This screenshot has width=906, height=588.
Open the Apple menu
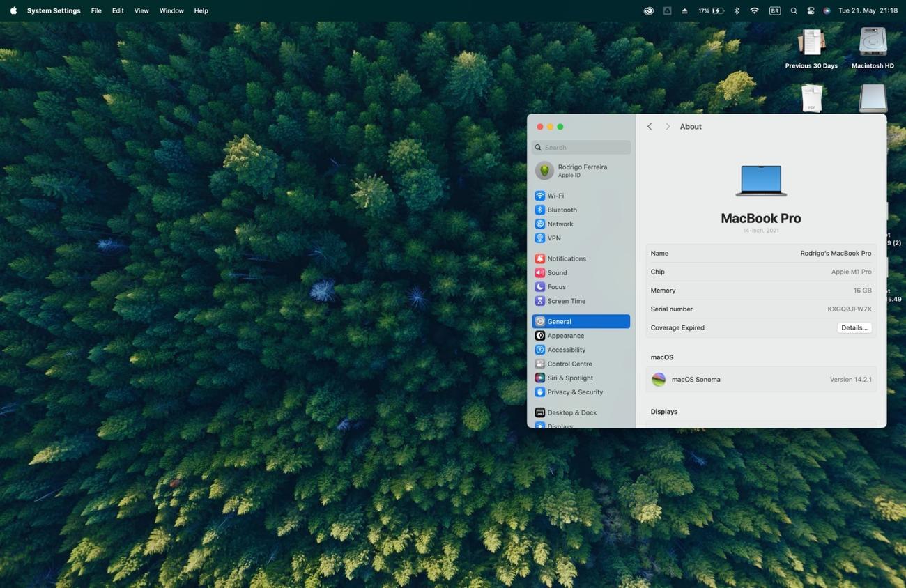[x=13, y=10]
